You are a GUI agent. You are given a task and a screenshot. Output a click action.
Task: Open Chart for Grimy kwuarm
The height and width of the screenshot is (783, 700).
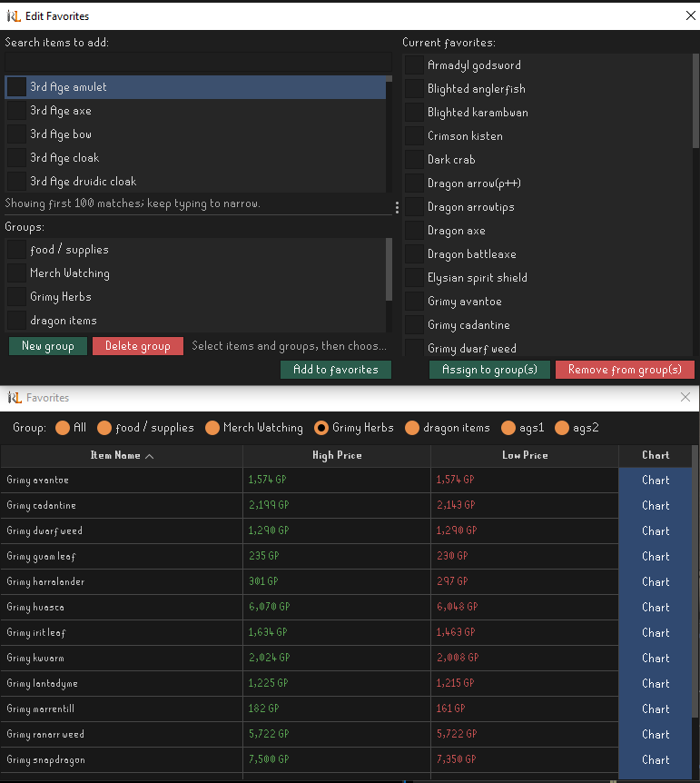tap(656, 659)
